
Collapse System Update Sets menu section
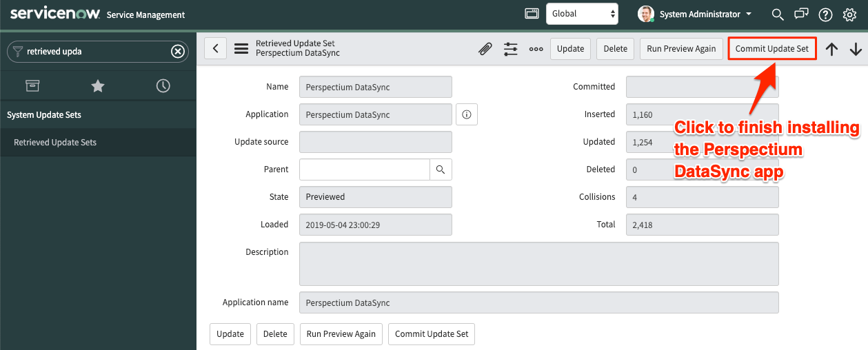[44, 115]
